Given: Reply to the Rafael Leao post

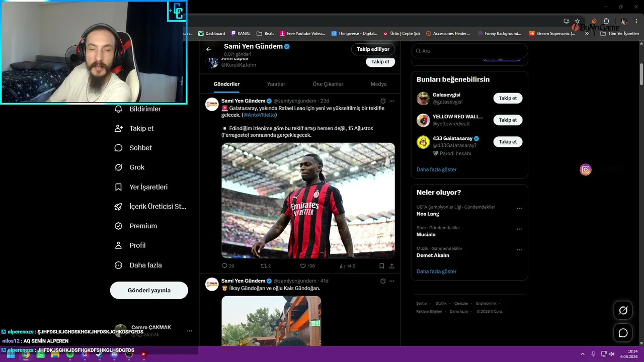Looking at the screenshot, I should [228, 266].
